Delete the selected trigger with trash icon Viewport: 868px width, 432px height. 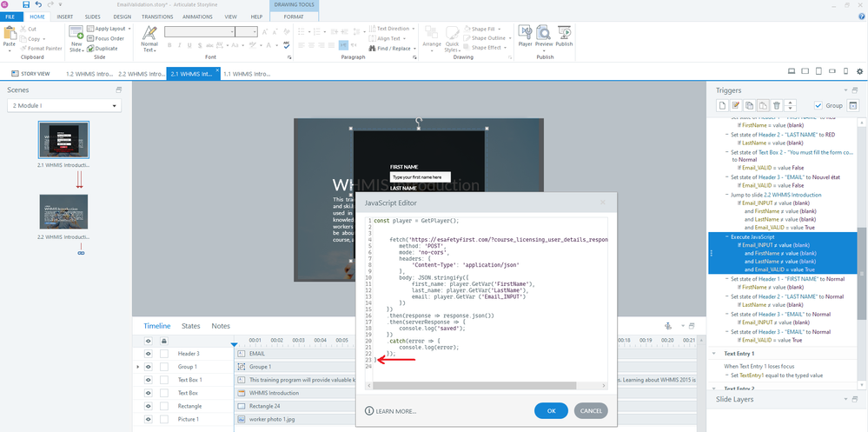[x=778, y=105]
